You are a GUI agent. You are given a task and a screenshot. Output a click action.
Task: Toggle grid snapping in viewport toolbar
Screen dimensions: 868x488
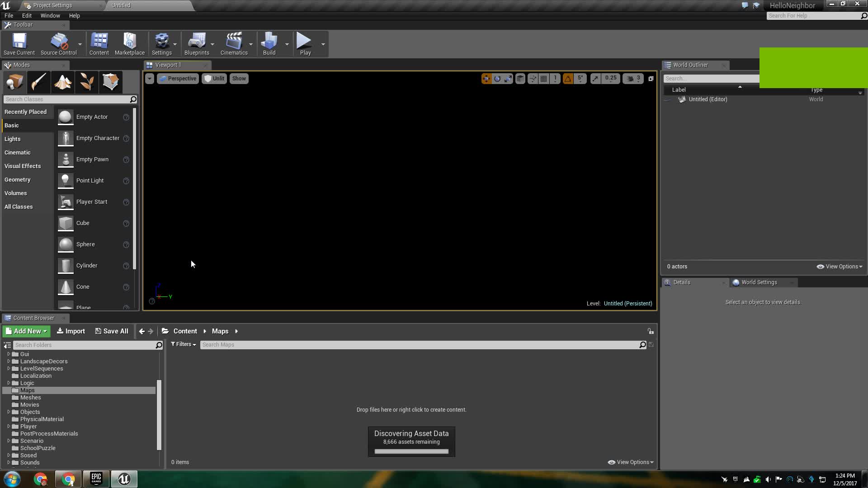(544, 78)
